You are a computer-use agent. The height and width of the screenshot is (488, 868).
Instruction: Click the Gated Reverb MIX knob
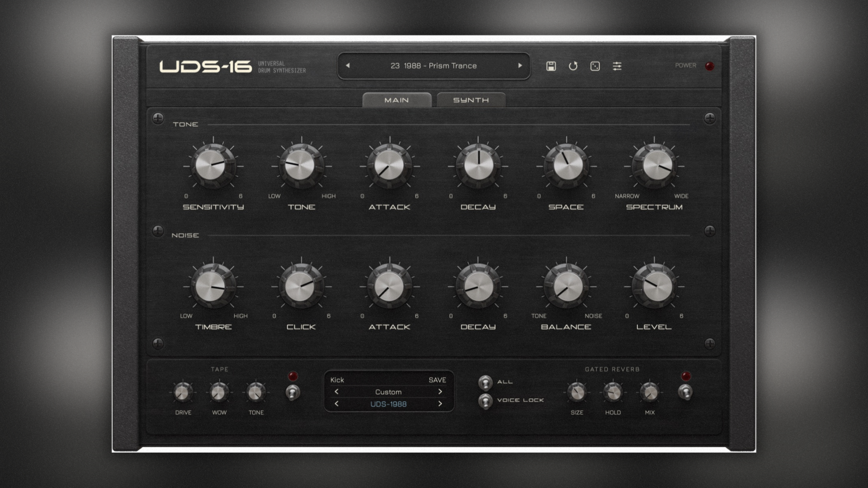coord(650,392)
